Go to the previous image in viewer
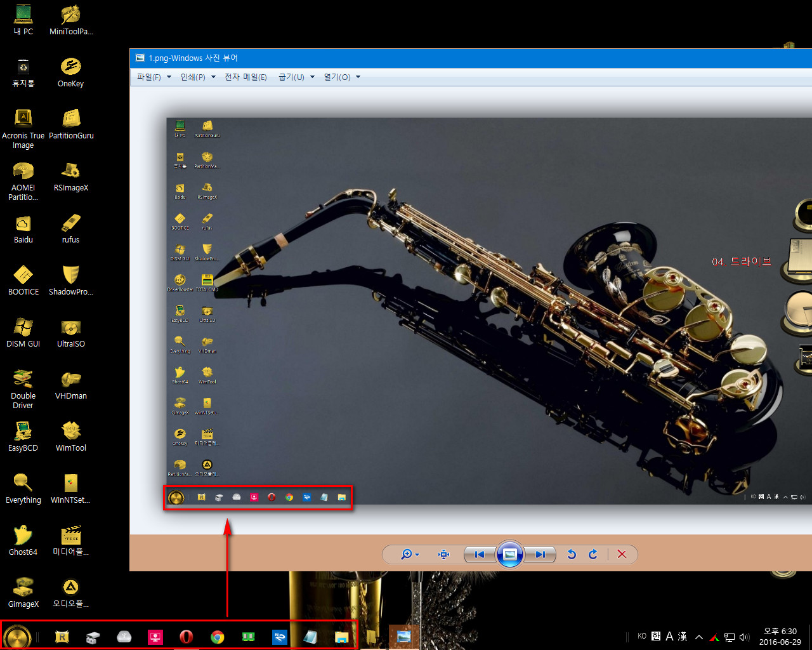The width and height of the screenshot is (812, 650). point(480,554)
